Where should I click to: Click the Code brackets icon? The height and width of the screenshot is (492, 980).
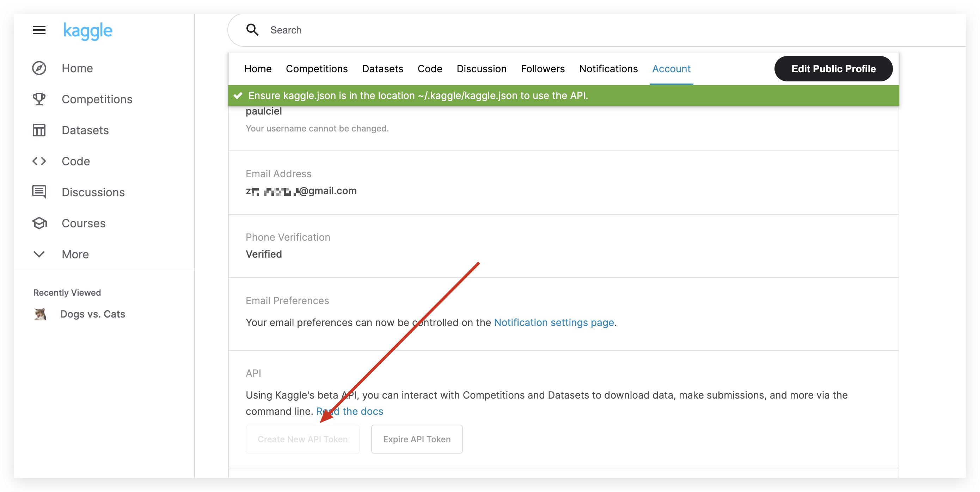[39, 161]
